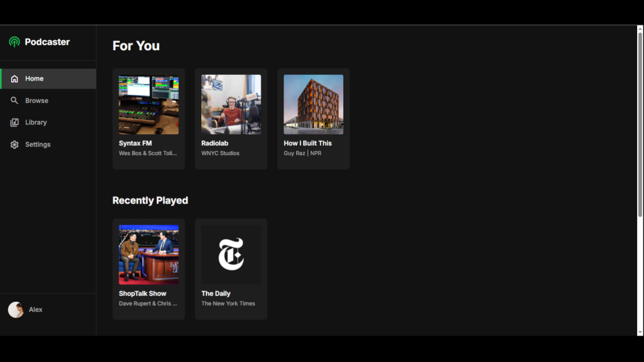This screenshot has width=644, height=362.
Task: Click the Browse magnifier icon
Action: pos(14,101)
